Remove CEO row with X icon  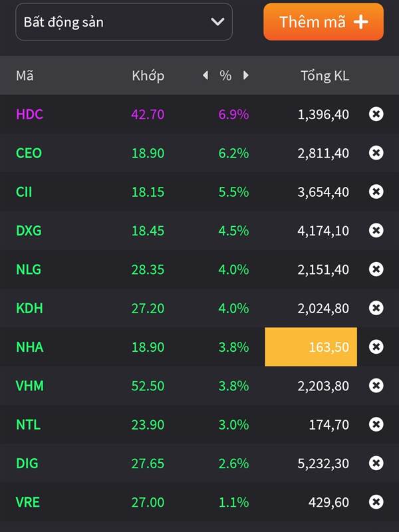coord(376,153)
